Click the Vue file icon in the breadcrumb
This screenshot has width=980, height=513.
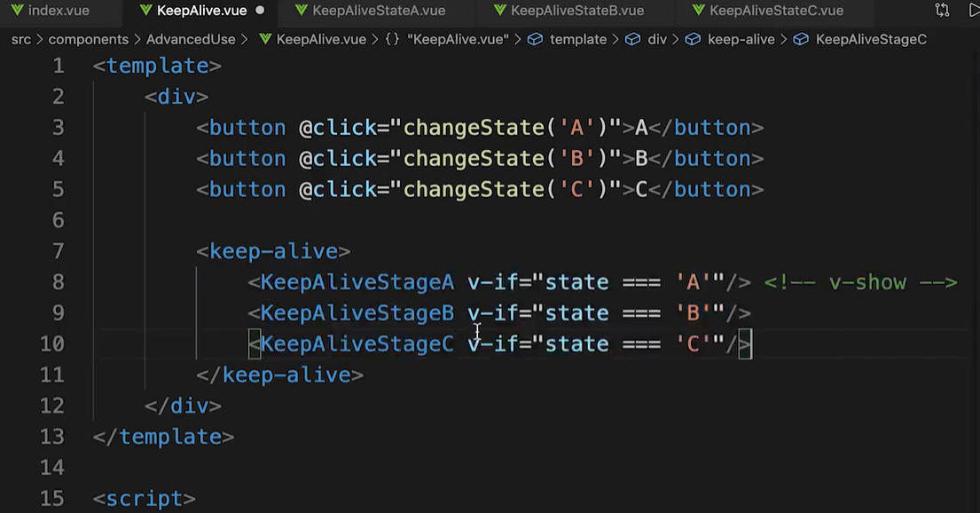(x=264, y=40)
